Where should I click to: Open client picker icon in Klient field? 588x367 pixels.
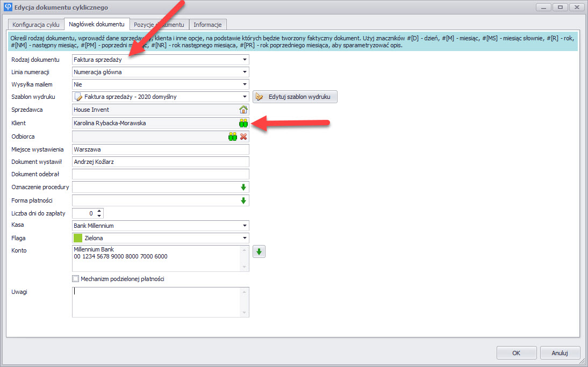click(243, 123)
